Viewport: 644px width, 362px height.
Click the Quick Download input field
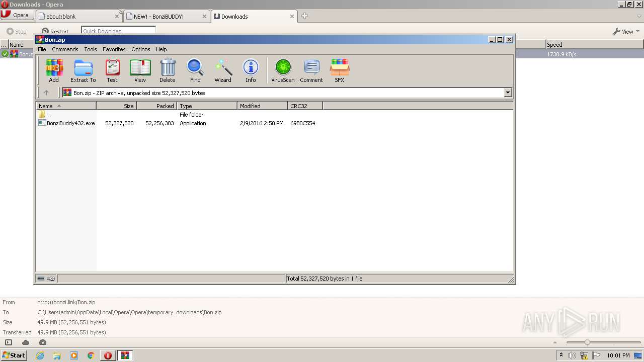[x=118, y=31]
